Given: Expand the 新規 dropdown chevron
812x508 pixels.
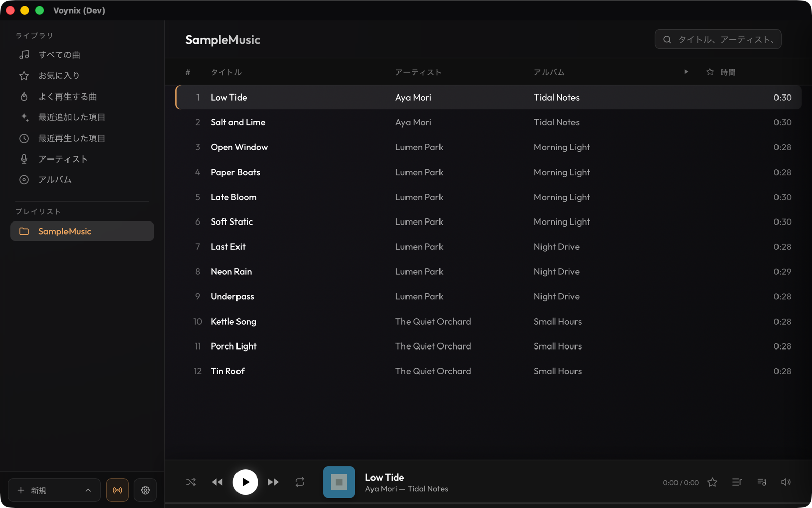Looking at the screenshot, I should (88, 490).
